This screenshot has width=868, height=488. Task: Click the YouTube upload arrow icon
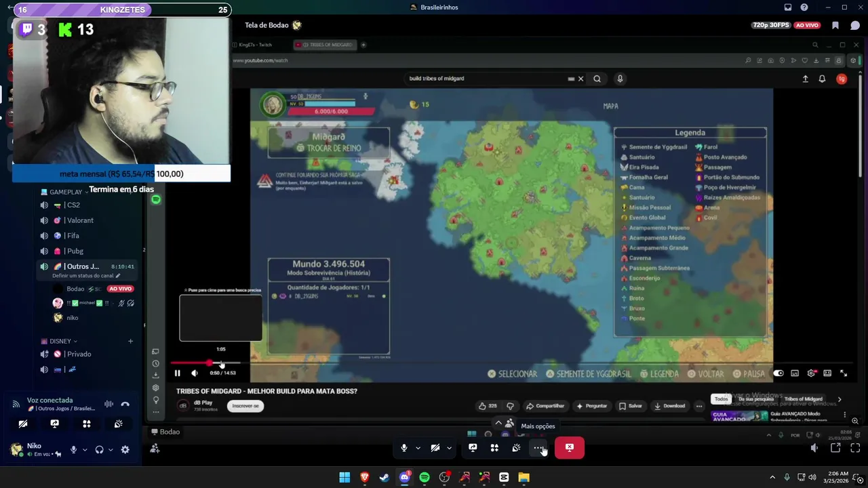click(x=806, y=79)
